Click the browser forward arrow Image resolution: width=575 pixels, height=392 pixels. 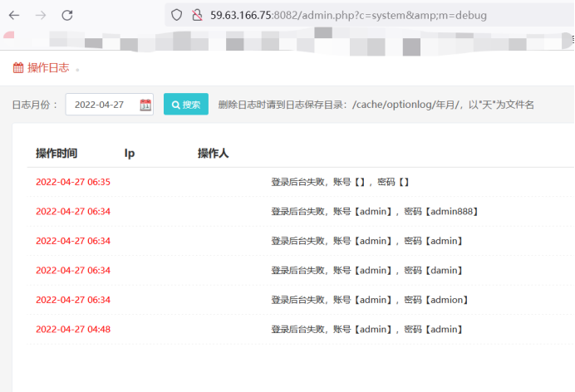click(41, 15)
